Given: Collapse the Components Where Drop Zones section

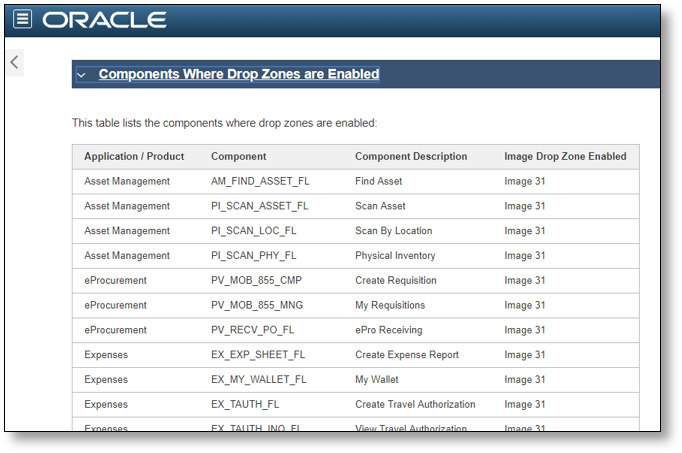Looking at the screenshot, I should click(81, 75).
